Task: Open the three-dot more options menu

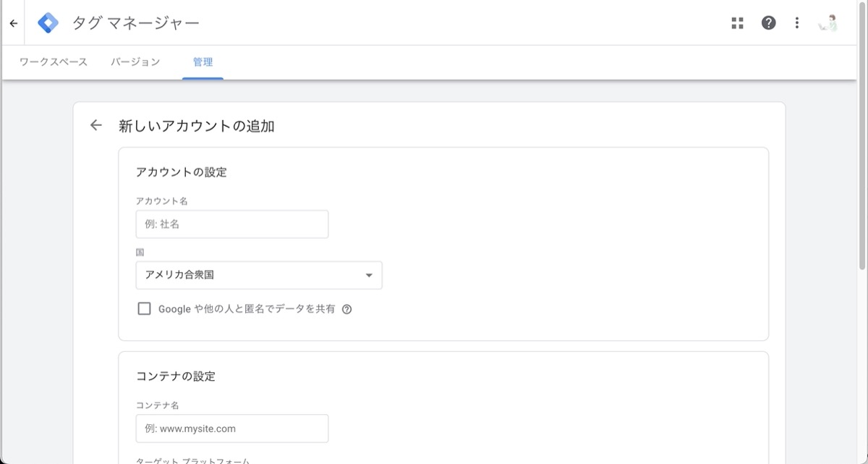Action: click(x=796, y=23)
